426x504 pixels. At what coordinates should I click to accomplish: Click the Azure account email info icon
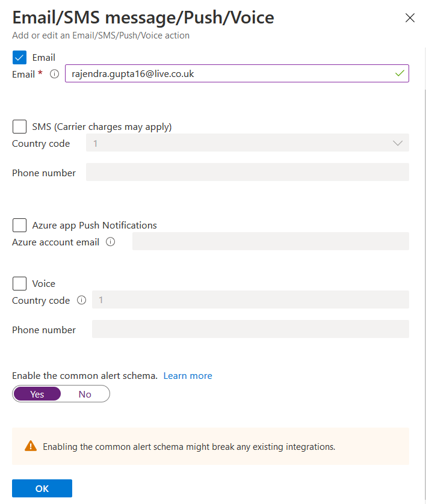(110, 242)
